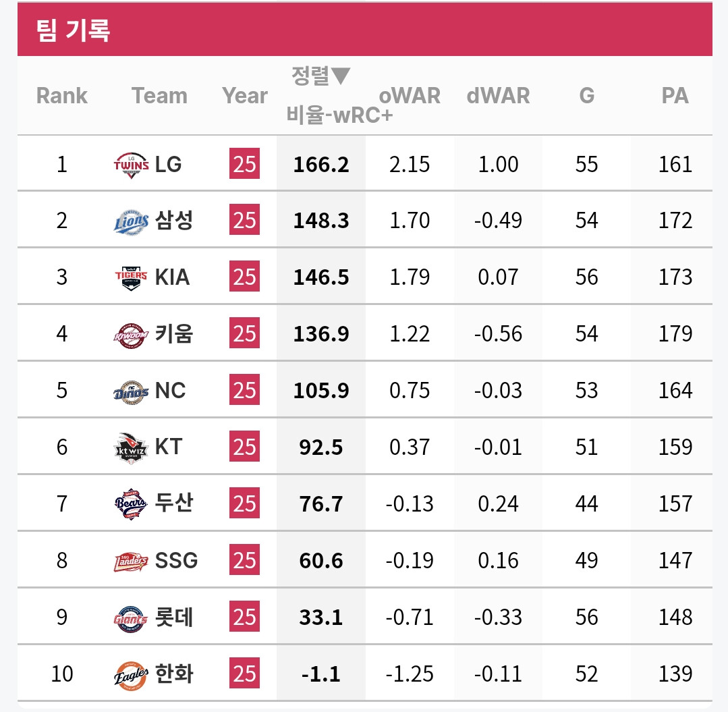Click the Kiwoom Heroes team logo
This screenshot has width=728, height=712.
tap(132, 335)
